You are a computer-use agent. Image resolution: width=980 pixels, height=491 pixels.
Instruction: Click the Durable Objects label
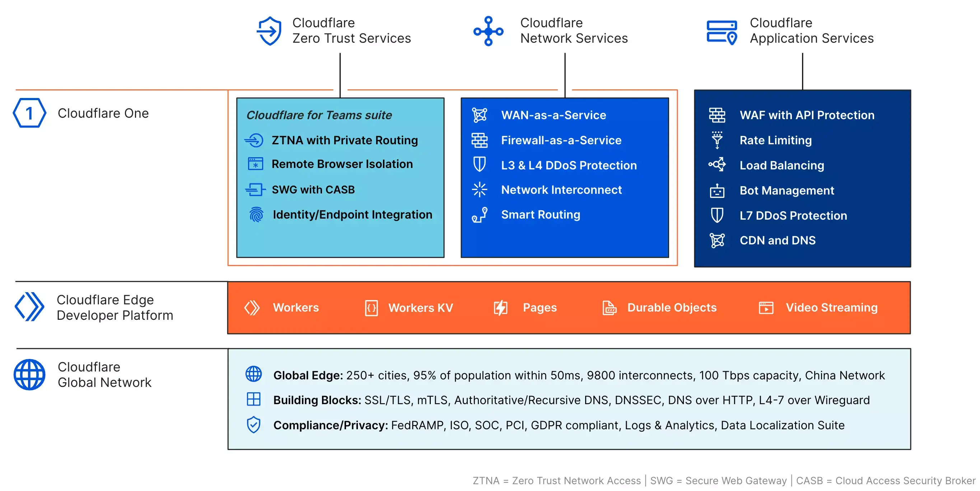pos(672,307)
